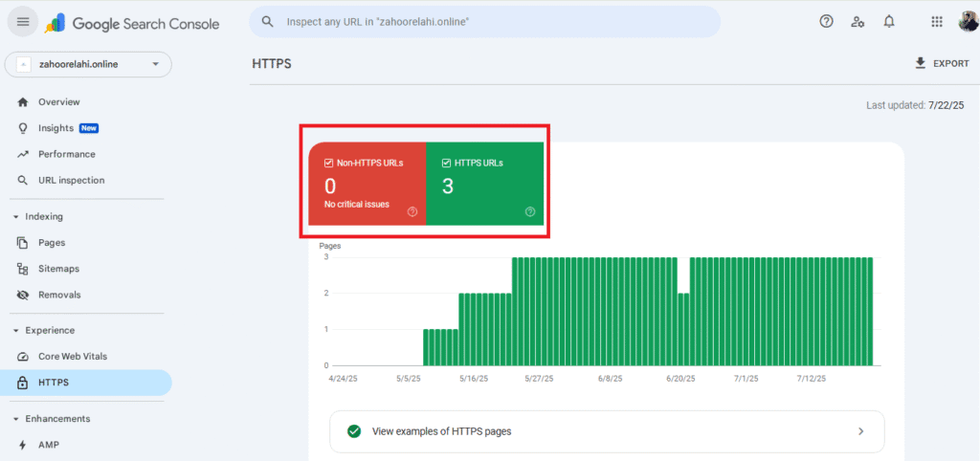Click the Pages documents icon
The height and width of the screenshot is (461, 980).
tap(23, 243)
